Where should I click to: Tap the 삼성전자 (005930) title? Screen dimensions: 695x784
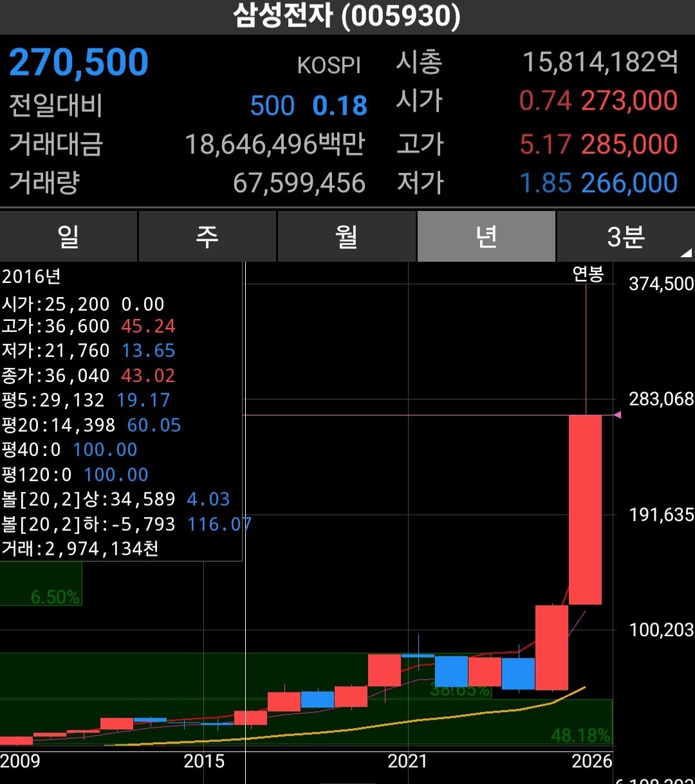point(347,16)
